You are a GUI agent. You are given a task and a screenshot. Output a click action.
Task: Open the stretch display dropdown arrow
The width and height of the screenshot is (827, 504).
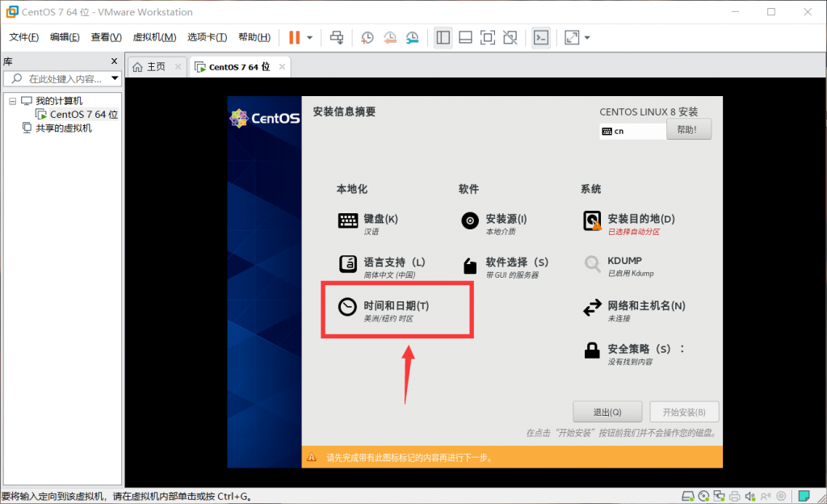(x=587, y=37)
